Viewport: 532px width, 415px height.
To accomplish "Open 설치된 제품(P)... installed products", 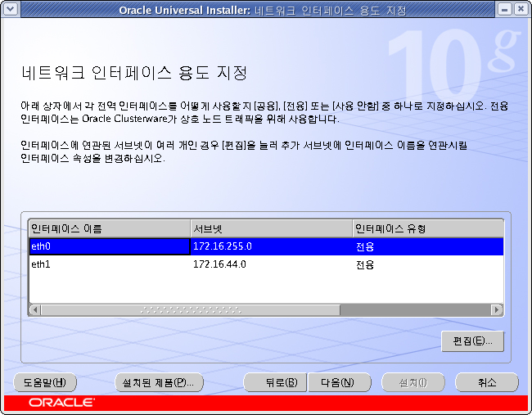I will pos(159,382).
